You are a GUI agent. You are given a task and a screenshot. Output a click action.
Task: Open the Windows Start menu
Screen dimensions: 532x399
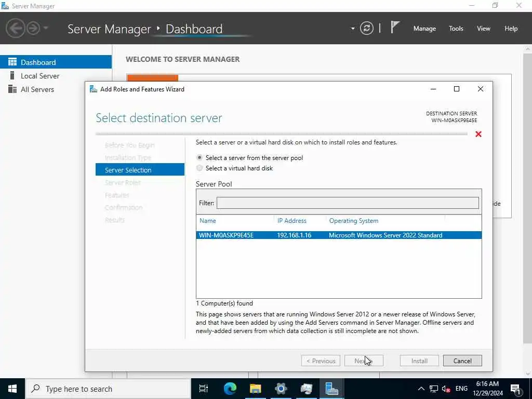12,389
